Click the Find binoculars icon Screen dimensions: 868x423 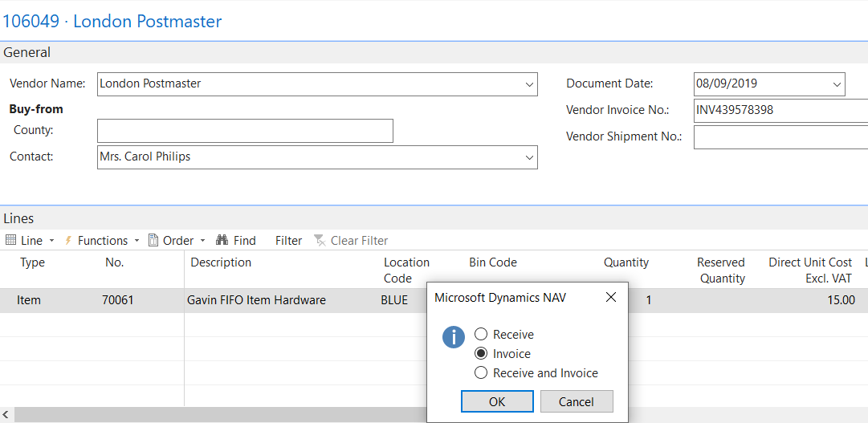point(222,240)
